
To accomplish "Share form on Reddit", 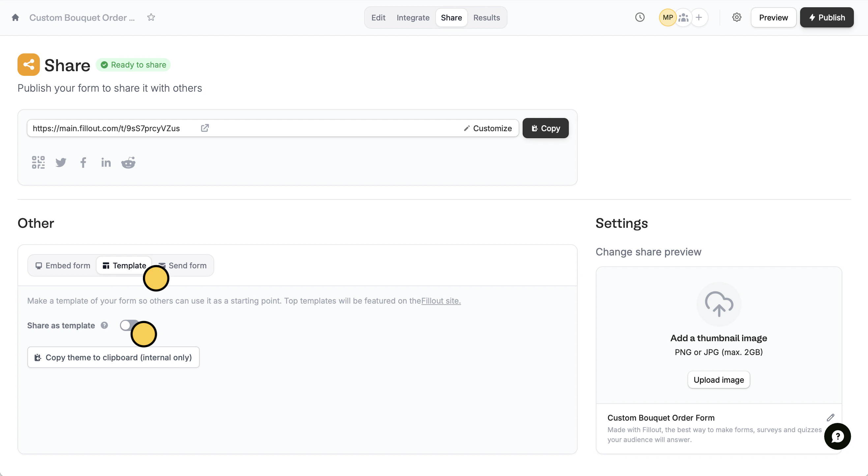I will point(129,163).
